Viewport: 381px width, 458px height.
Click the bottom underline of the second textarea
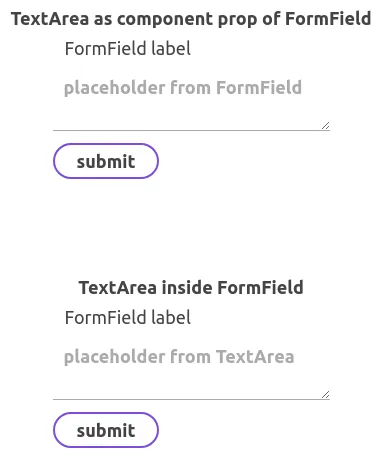click(x=191, y=399)
